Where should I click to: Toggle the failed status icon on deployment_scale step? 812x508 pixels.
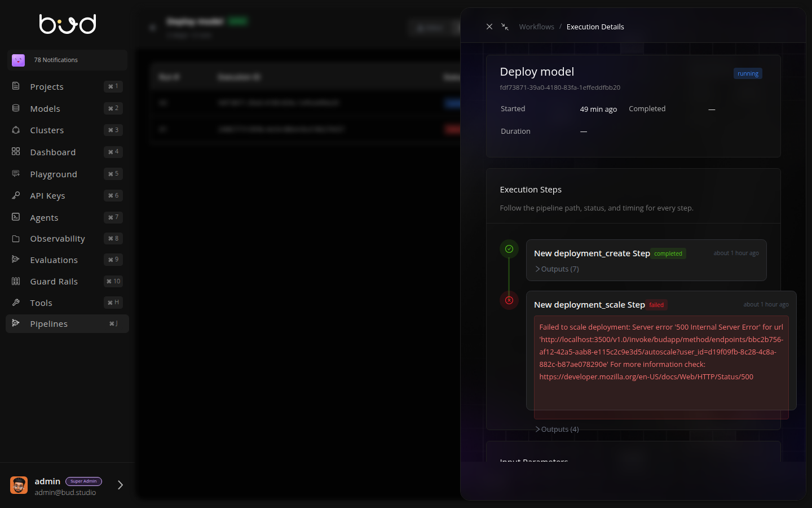pos(509,300)
